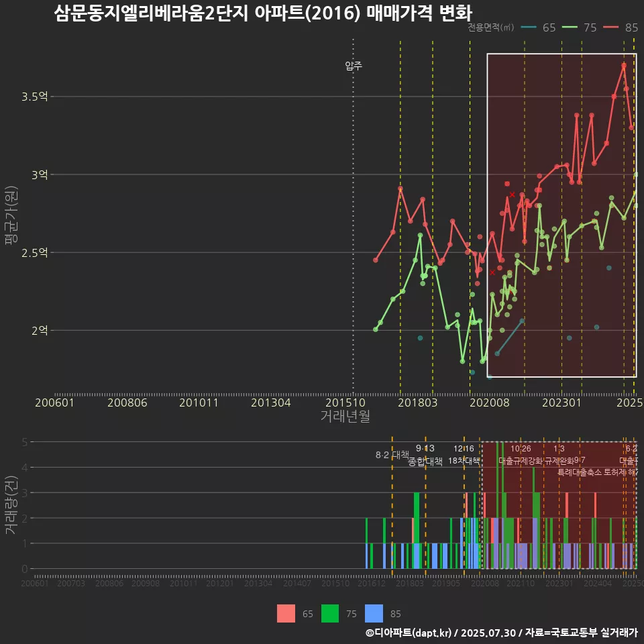The image size is (644, 644).
Task: Click 200908 on the volume chart x-axis
Action: click(146, 583)
